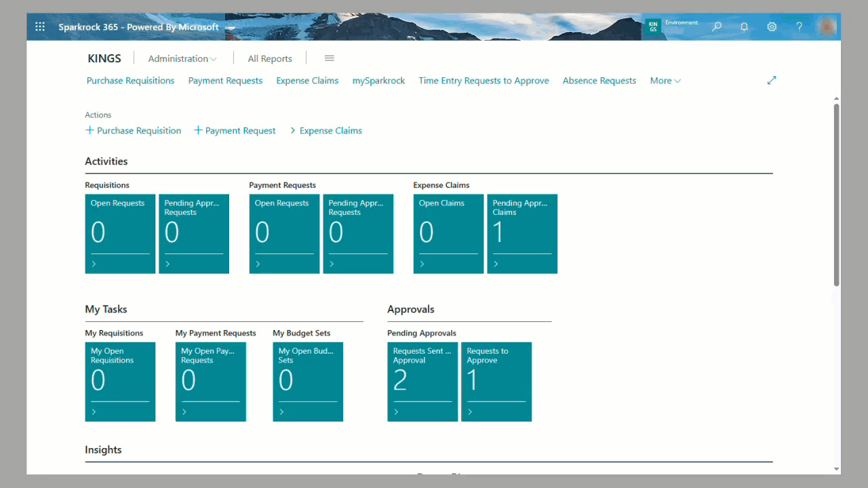This screenshot has width=868, height=488.
Task: Open the notifications bell icon
Action: click(744, 26)
